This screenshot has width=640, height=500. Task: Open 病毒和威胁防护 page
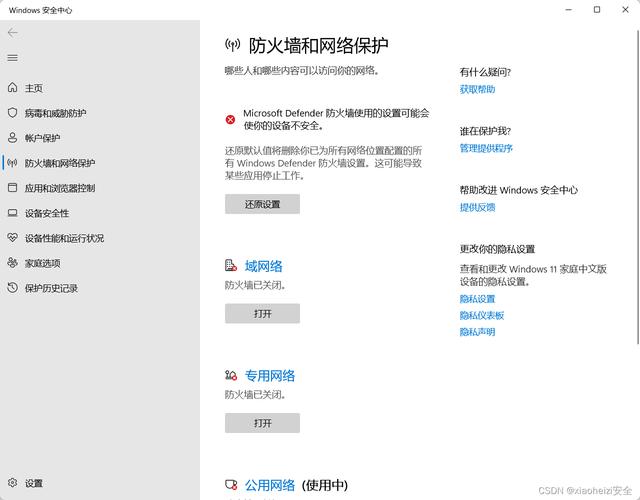56,113
